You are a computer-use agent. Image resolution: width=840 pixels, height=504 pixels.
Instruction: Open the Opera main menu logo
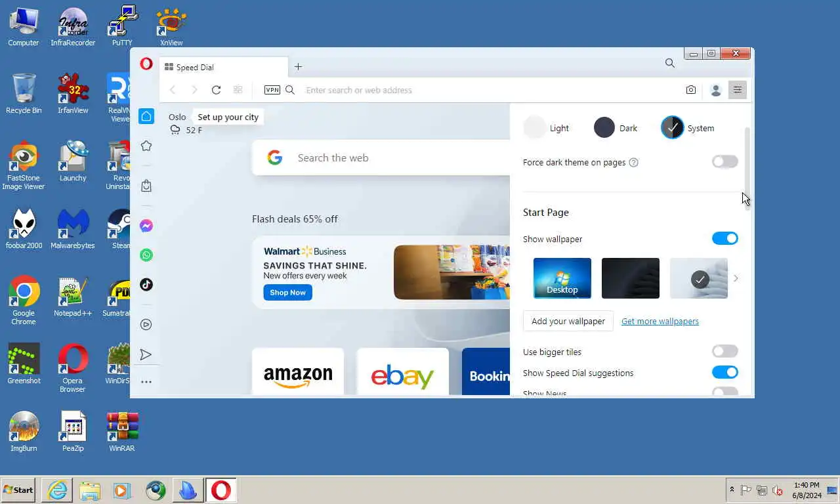[x=146, y=64]
